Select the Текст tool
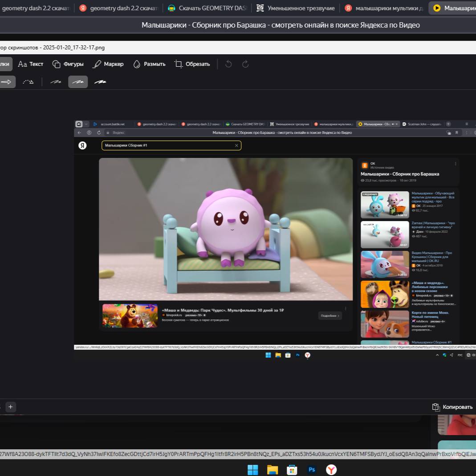Image resolution: width=476 pixels, height=476 pixels. [x=31, y=64]
